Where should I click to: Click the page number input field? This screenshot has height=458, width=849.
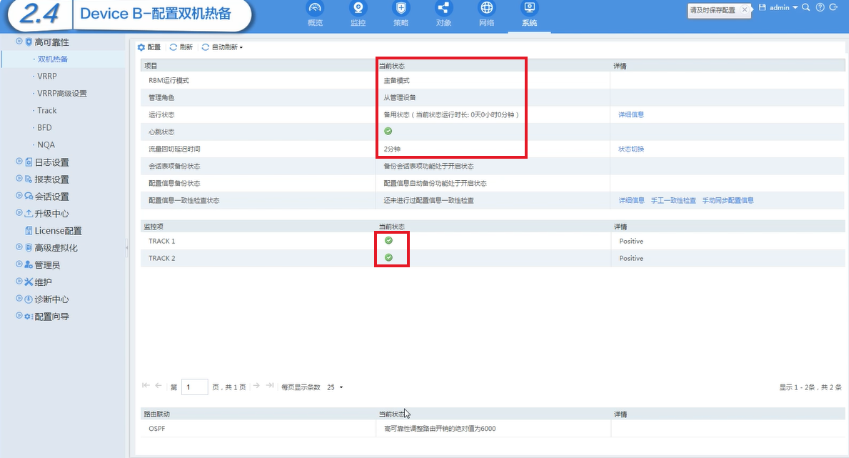coord(194,387)
